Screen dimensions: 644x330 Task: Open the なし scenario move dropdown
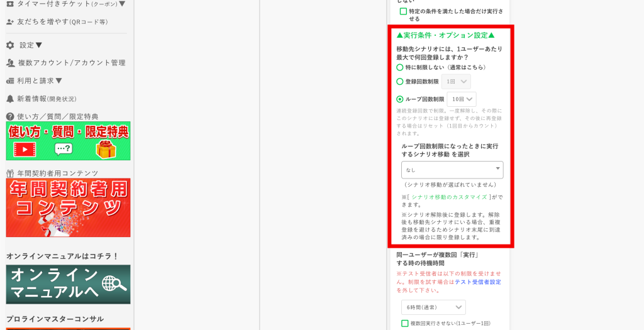(x=452, y=170)
